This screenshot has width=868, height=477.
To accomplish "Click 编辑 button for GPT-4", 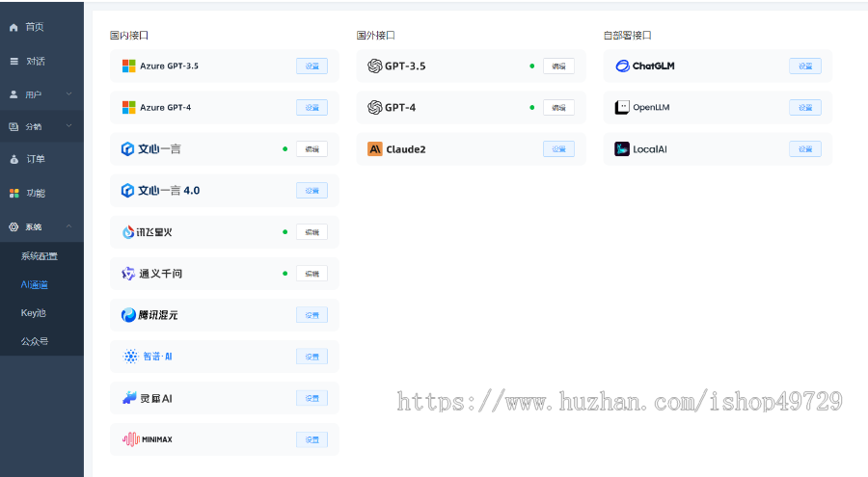I will coord(558,107).
